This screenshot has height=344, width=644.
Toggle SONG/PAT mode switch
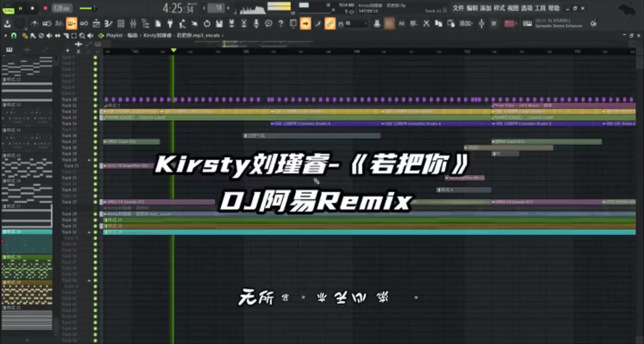pos(8,10)
